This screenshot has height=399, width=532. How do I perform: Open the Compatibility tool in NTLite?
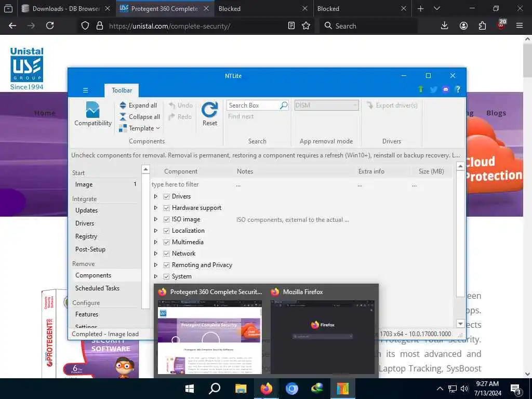(x=92, y=114)
